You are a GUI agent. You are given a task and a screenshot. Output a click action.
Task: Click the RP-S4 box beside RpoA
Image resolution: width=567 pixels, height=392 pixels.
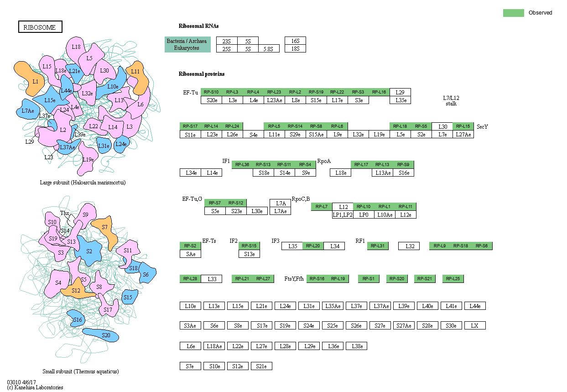coord(305,165)
